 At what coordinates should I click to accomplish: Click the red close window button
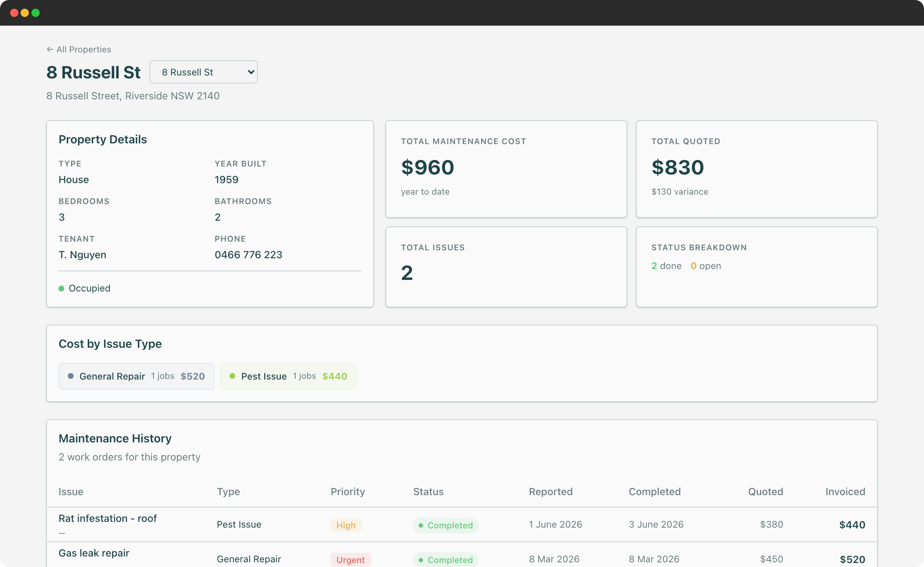click(14, 13)
